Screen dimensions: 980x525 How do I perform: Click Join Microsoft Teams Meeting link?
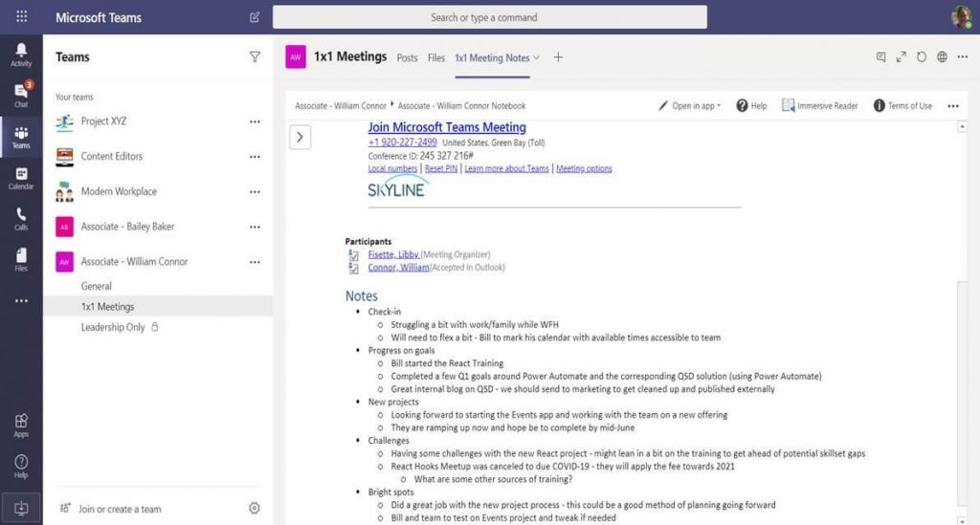point(447,127)
